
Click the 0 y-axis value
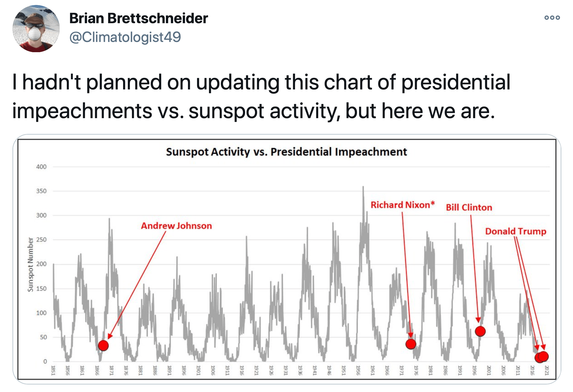(45, 361)
